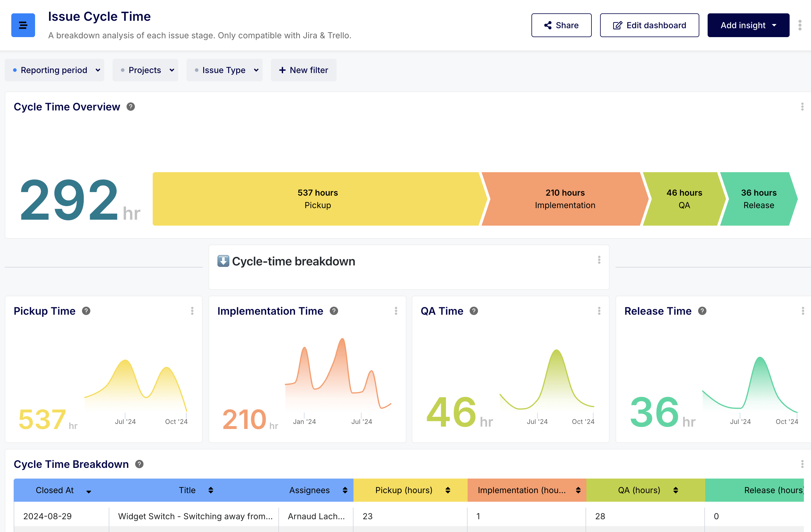Click the orange Implementation 210 hours segment

565,199
